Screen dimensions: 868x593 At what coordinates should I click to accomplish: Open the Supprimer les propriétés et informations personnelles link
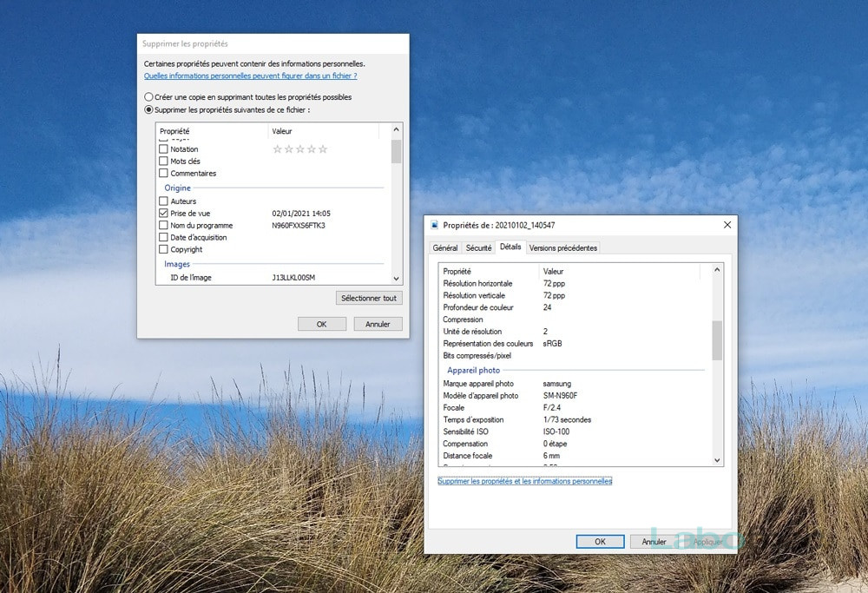coord(525,481)
